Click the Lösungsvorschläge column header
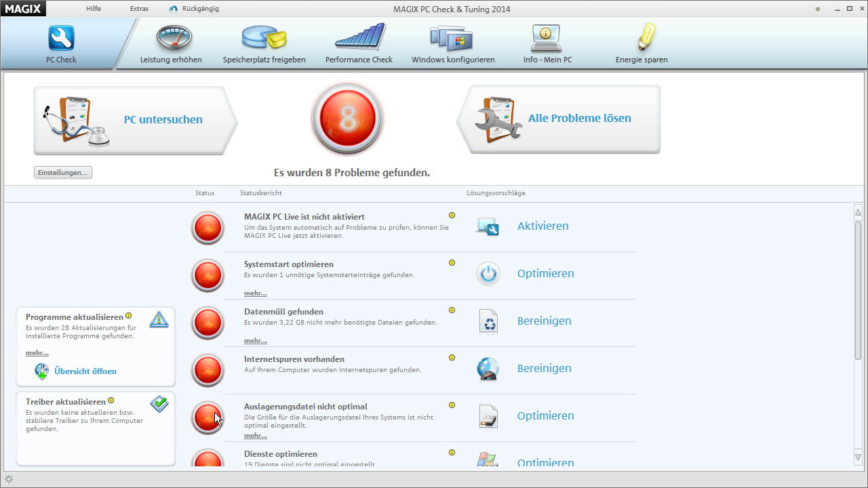 496,193
